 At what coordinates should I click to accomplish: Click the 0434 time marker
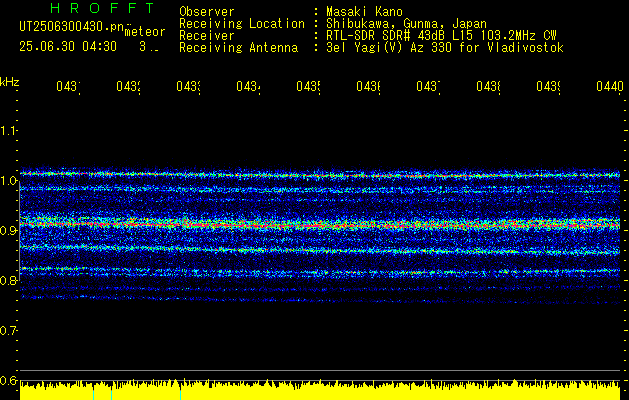pos(248,87)
